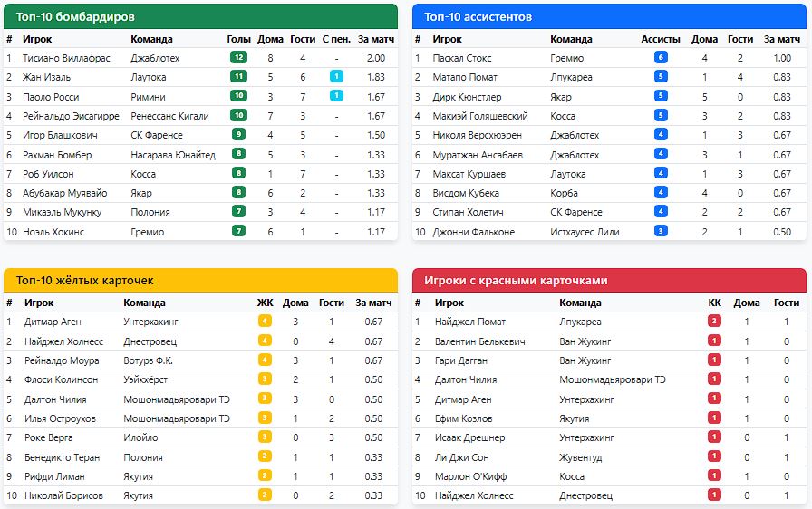
Task: Click the yellow card badge for Рейналдо Моура
Action: (265, 360)
